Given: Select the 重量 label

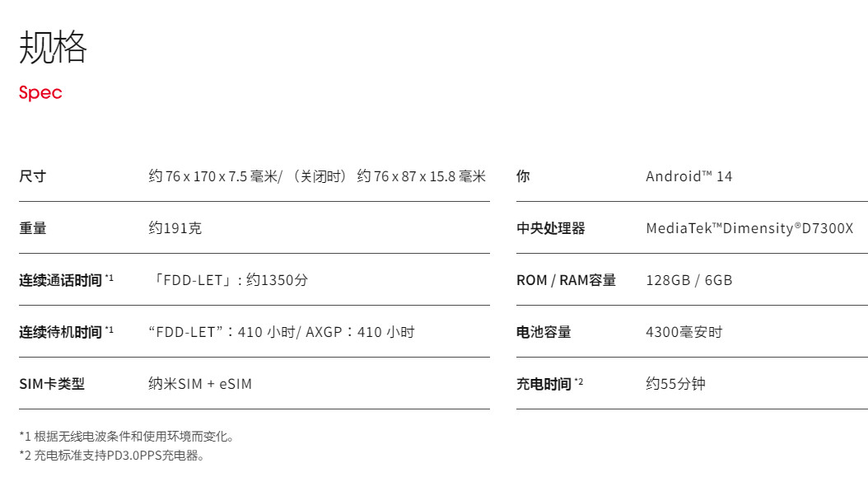Looking at the screenshot, I should tap(33, 228).
